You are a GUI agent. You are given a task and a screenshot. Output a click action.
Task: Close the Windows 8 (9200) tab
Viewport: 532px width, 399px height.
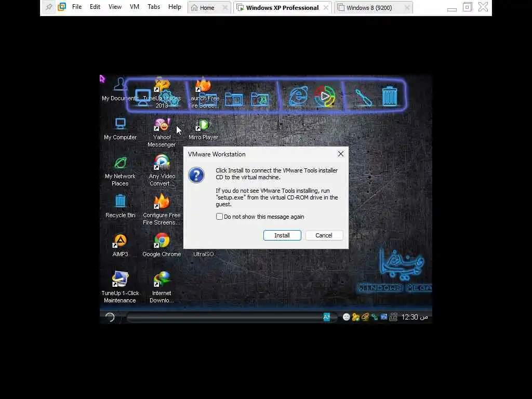(407, 7)
